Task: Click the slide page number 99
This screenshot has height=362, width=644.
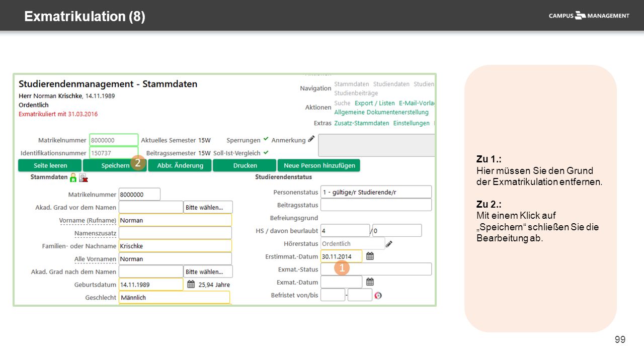Action: [620, 339]
